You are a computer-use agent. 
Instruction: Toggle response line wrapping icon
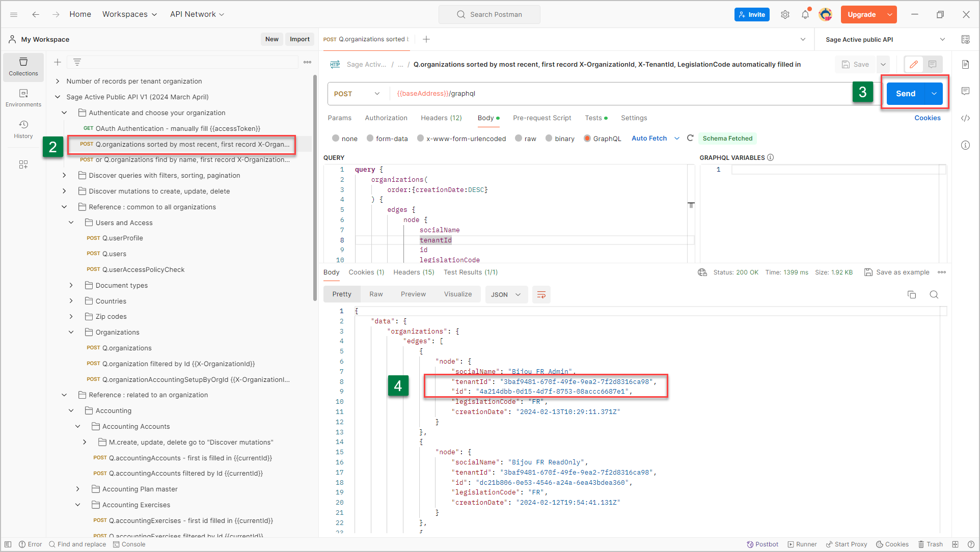coord(541,294)
